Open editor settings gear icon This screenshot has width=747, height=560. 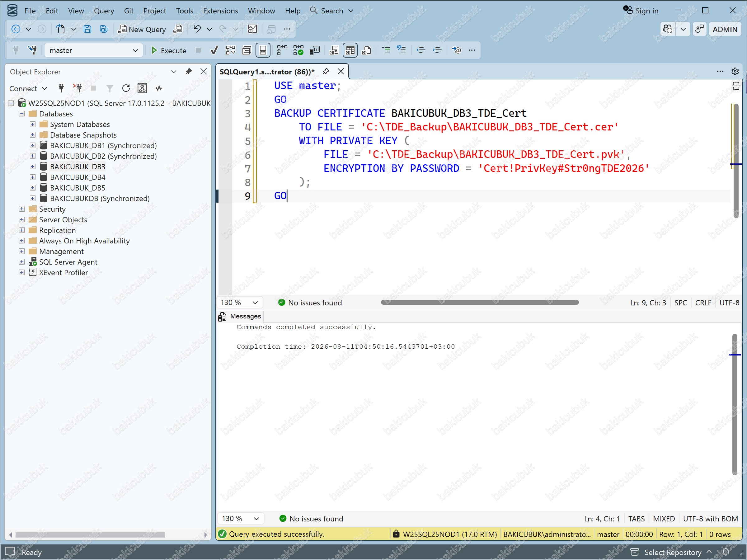[x=735, y=72]
